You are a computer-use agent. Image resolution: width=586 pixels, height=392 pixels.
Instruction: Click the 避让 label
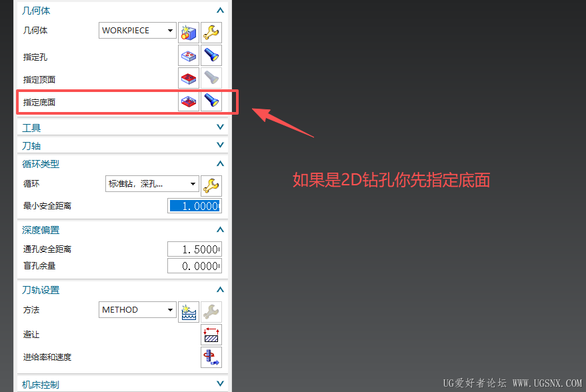[x=31, y=335]
